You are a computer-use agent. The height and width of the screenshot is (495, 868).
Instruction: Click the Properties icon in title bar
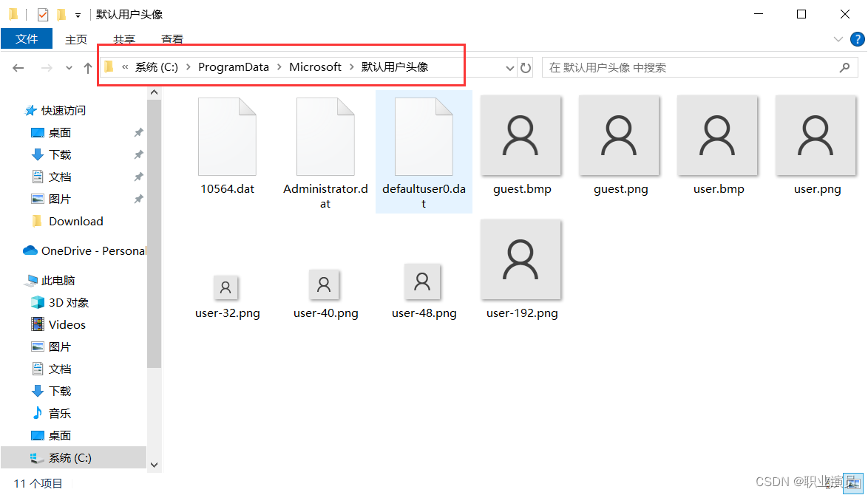[x=43, y=14]
